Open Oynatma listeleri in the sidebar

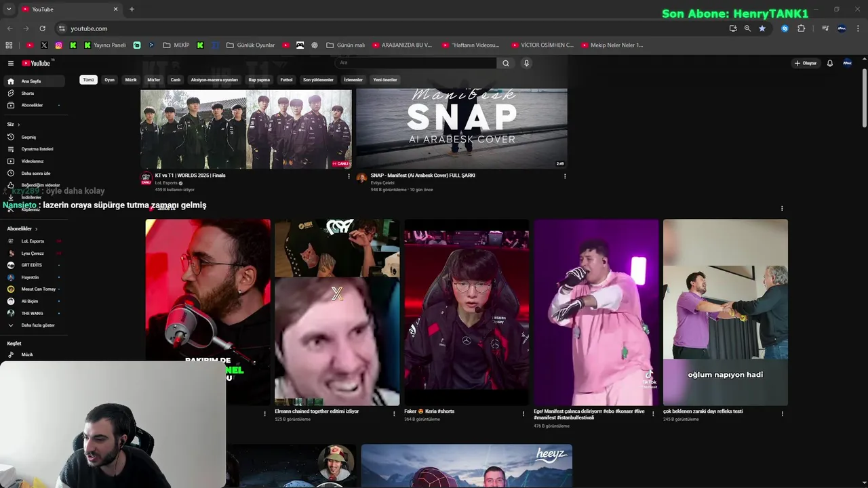(34, 149)
